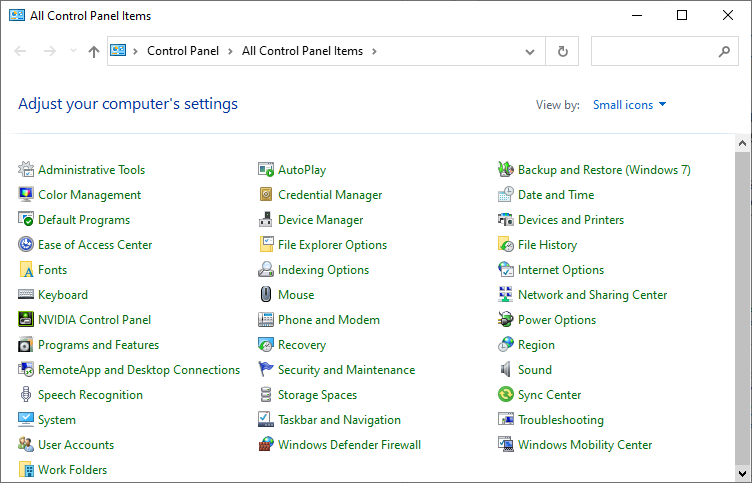Open the Work Folders icon
The height and width of the screenshot is (483, 752).
(26, 469)
